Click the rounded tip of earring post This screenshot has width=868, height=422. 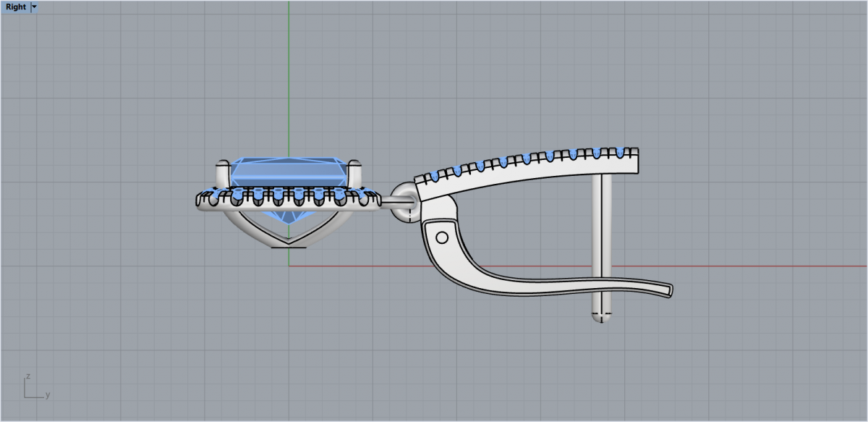601,318
